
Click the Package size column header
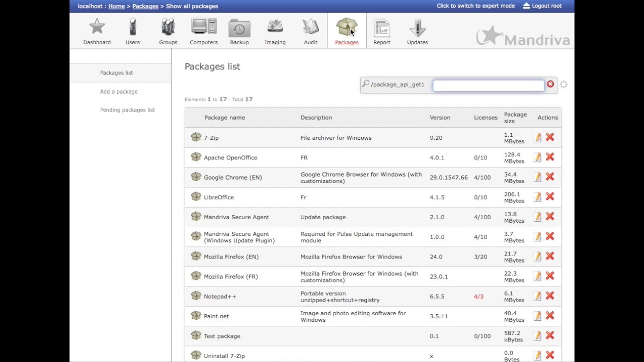[x=515, y=118]
